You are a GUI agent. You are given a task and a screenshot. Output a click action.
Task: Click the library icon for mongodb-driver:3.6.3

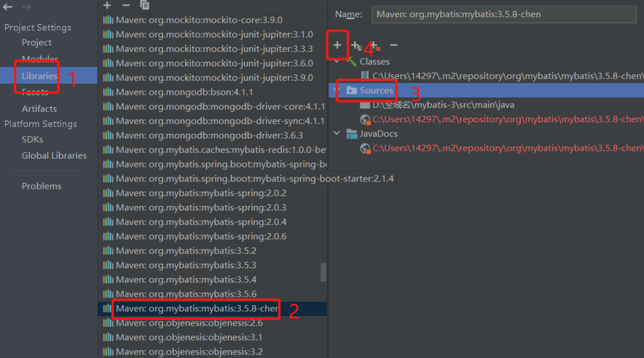(108, 135)
